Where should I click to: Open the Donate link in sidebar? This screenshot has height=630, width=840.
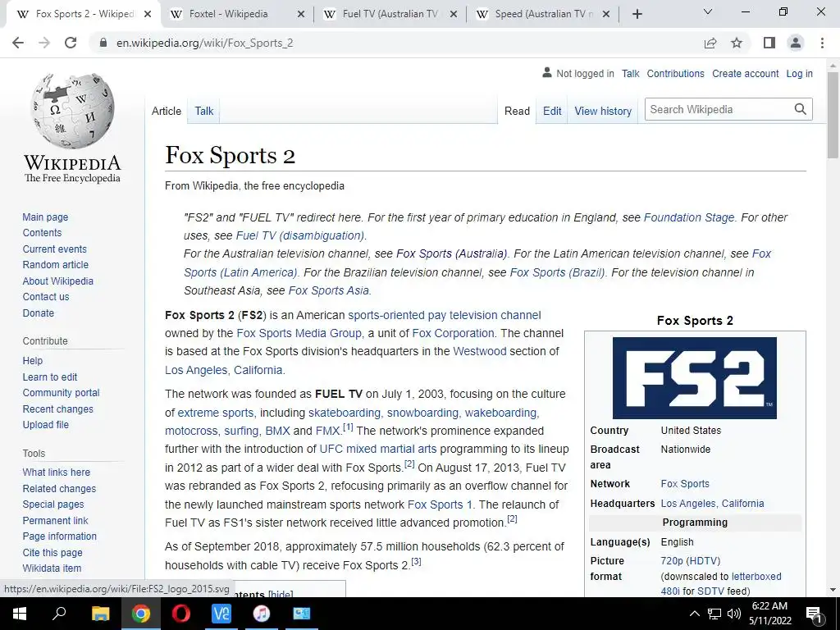pyautogui.click(x=38, y=313)
